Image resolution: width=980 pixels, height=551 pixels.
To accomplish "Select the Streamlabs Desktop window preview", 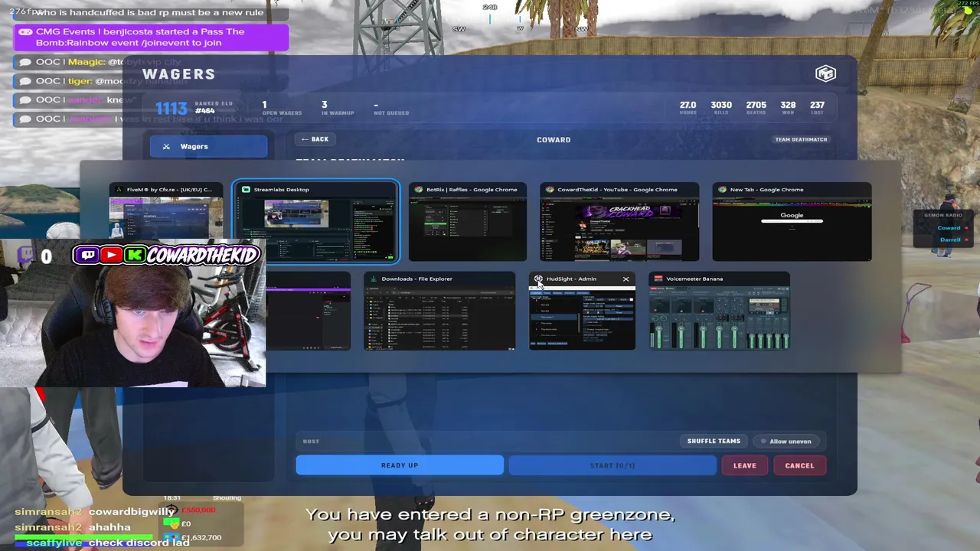I will click(315, 222).
